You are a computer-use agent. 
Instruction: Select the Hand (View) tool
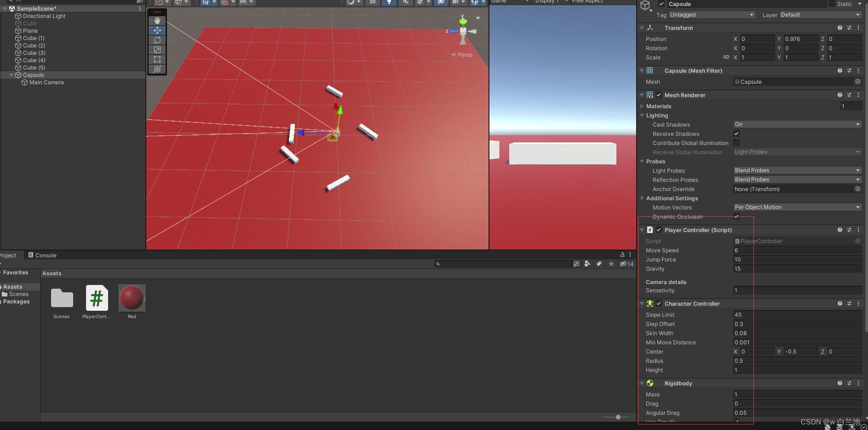[x=157, y=21]
